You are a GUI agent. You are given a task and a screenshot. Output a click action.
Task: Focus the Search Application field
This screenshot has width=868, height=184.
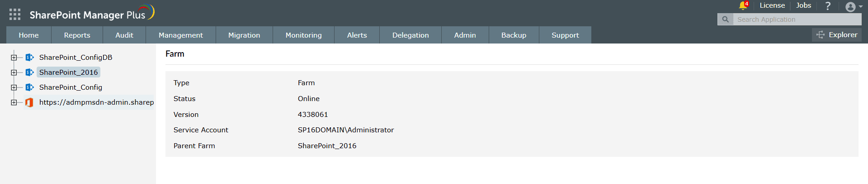coord(797,19)
